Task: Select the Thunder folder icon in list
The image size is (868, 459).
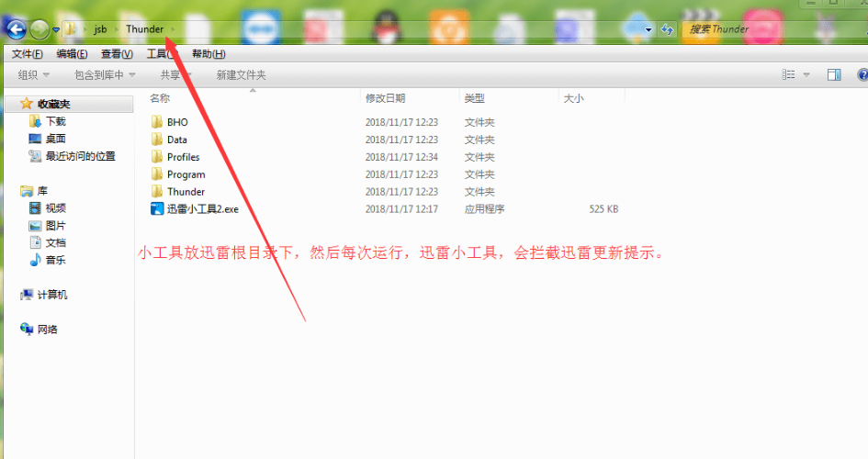Action: (157, 192)
